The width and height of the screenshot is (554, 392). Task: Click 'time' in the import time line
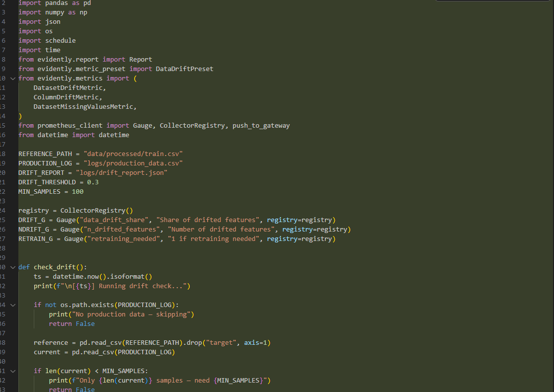[53, 50]
